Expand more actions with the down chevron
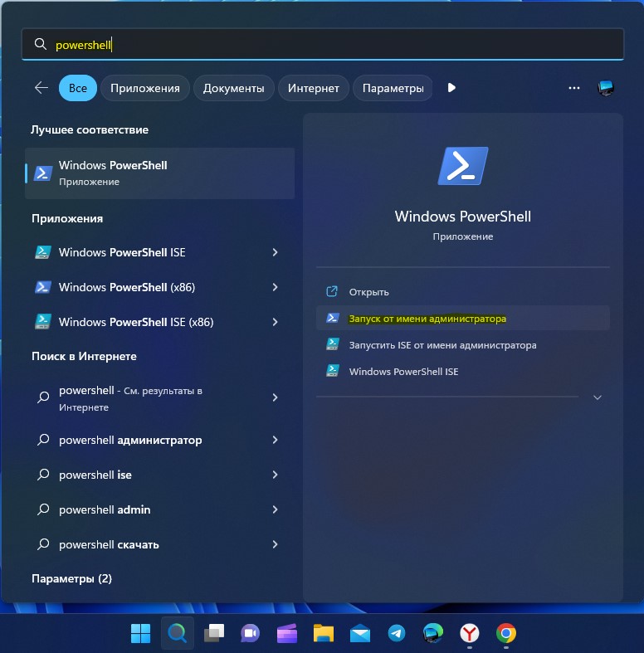The height and width of the screenshot is (653, 644). coord(598,397)
